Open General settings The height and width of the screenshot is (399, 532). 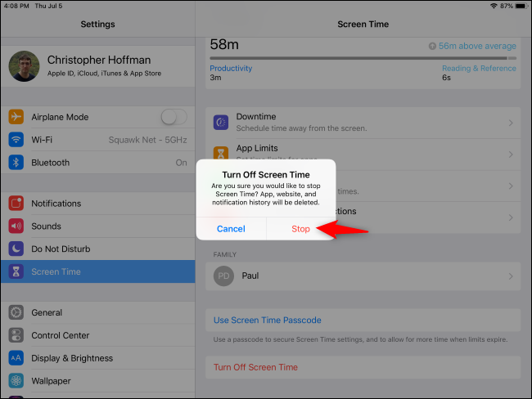[x=97, y=312]
